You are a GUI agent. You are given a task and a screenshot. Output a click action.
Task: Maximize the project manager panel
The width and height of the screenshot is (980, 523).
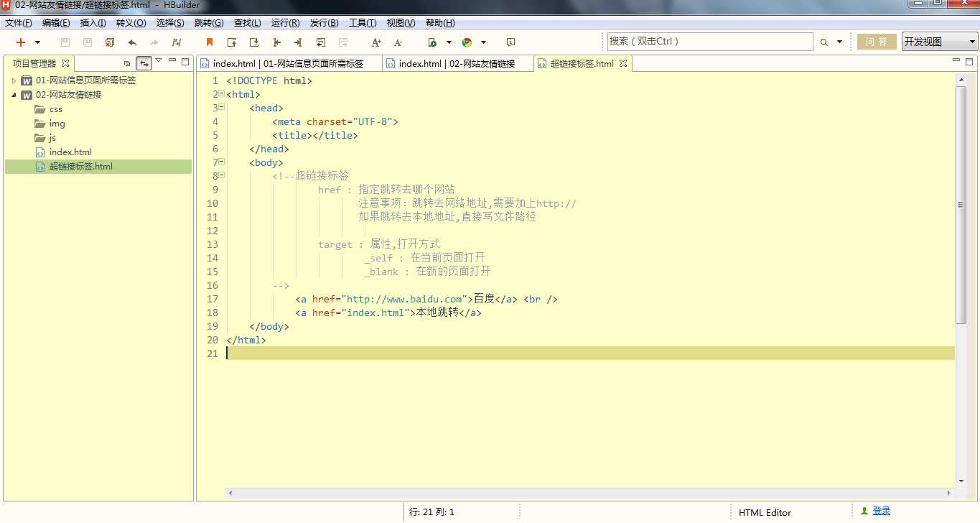[x=185, y=62]
